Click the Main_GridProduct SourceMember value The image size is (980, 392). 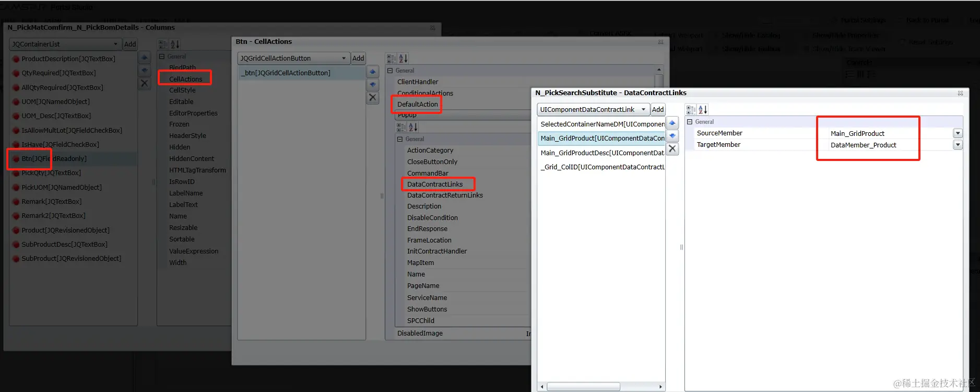857,134
